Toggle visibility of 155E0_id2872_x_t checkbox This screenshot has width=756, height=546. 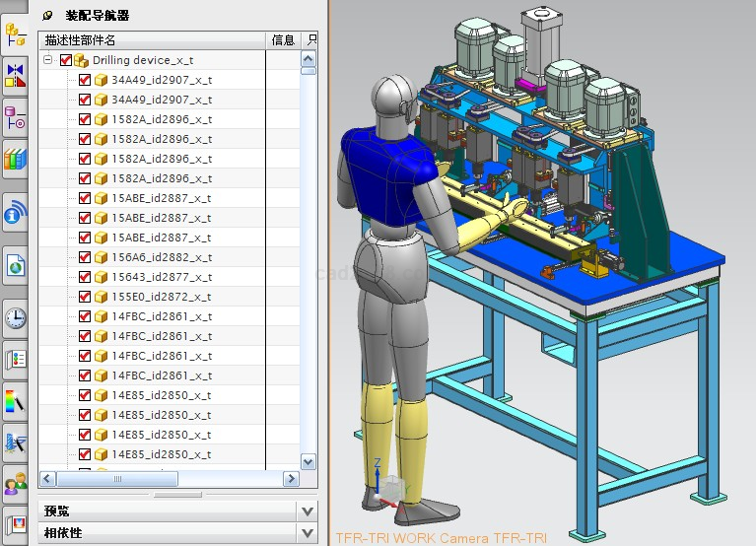click(85, 297)
